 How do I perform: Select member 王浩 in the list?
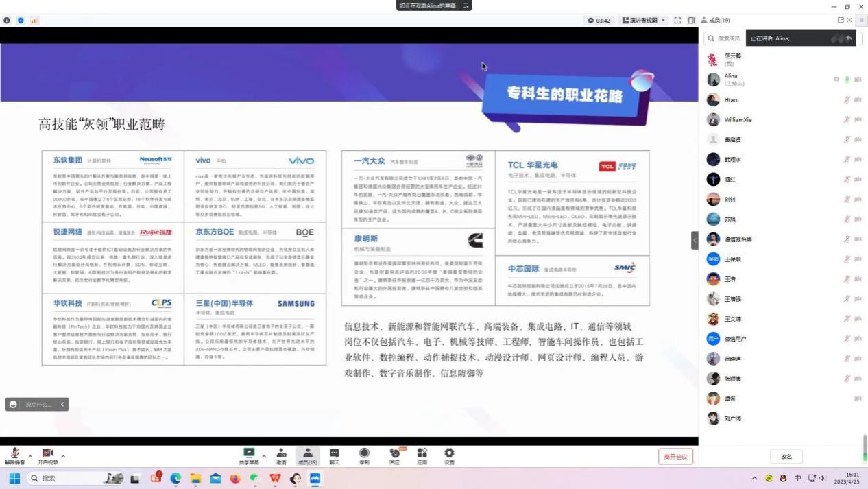[x=782, y=278]
